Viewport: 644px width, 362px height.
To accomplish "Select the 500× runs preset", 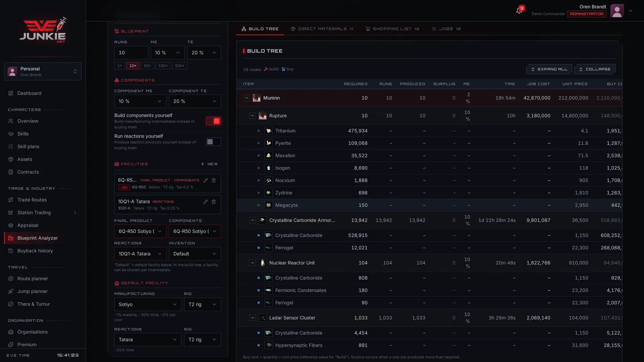I will click(x=179, y=66).
